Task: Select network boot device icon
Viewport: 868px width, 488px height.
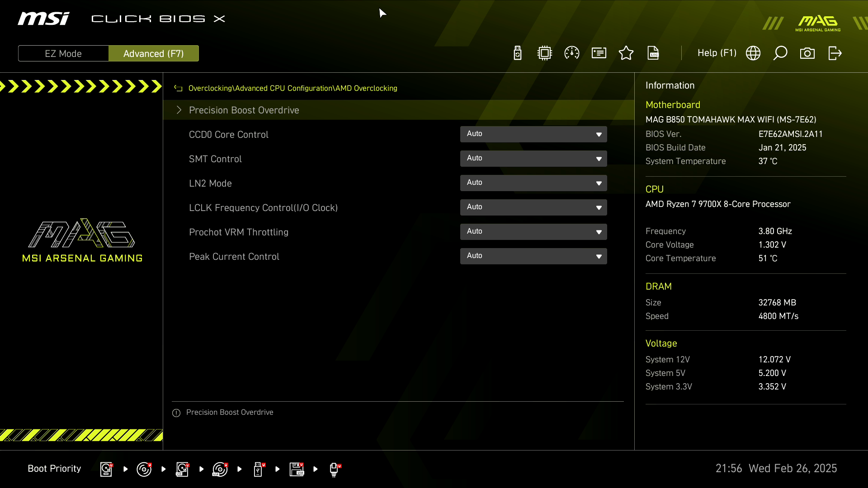Action: point(334,469)
